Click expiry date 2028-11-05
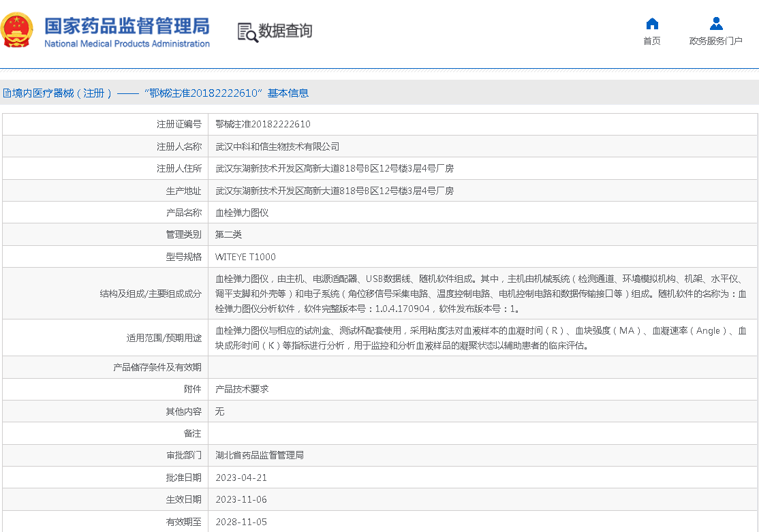 point(241,522)
